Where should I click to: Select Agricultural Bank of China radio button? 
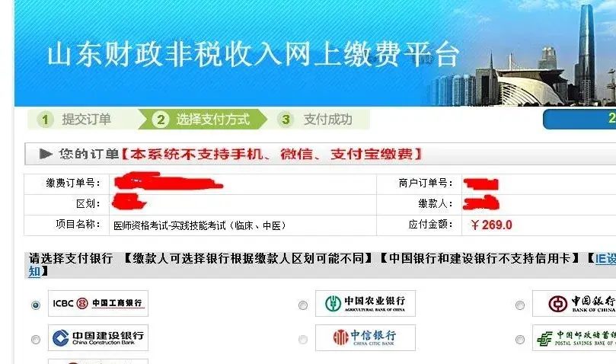[x=303, y=305]
